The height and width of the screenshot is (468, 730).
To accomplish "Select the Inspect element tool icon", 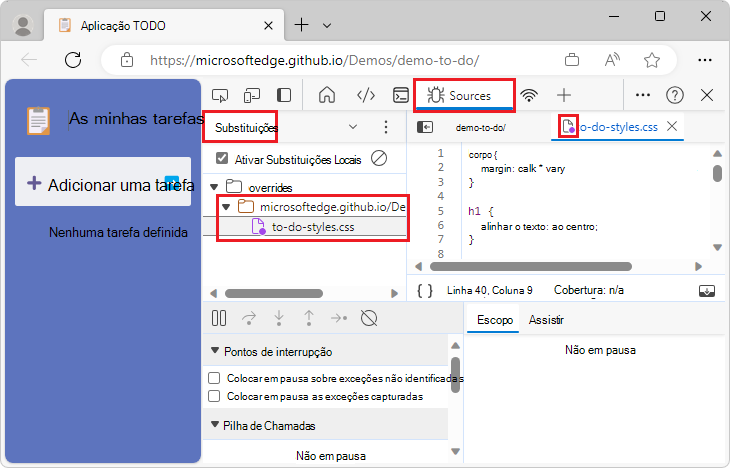I will click(220, 95).
